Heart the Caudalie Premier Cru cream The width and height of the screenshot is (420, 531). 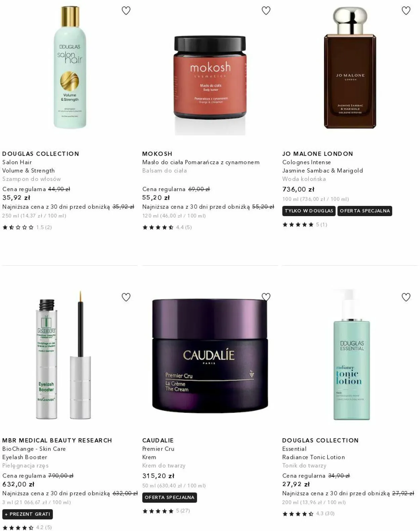pos(266,297)
